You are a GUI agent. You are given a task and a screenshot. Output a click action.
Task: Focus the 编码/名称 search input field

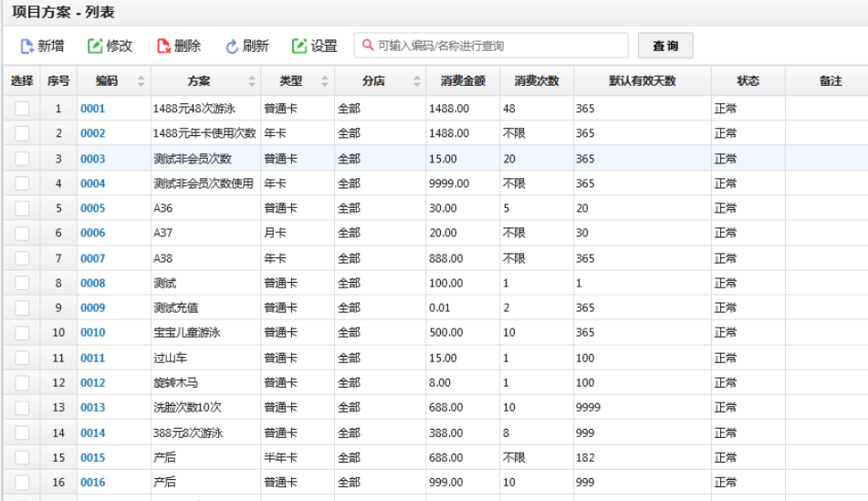pyautogui.click(x=491, y=46)
